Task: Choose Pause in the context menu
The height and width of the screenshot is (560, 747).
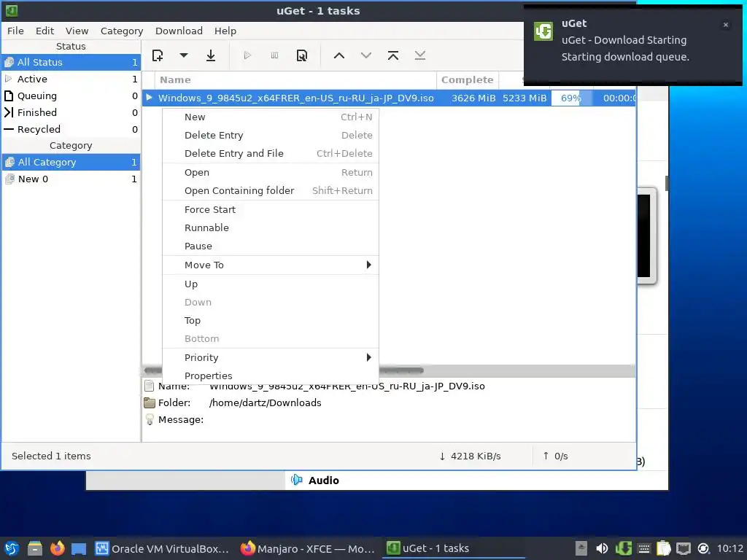Action: pos(271,246)
